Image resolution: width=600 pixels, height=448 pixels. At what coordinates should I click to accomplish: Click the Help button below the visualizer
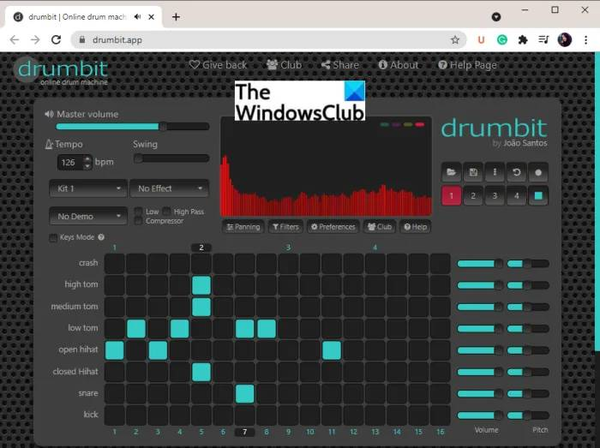click(x=416, y=227)
